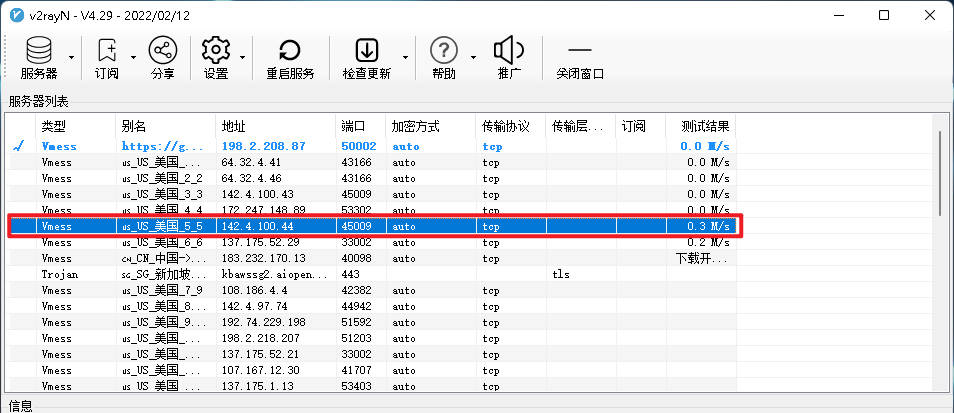
Task: Expand the 订阅 dropdown arrow
Action: [133, 58]
